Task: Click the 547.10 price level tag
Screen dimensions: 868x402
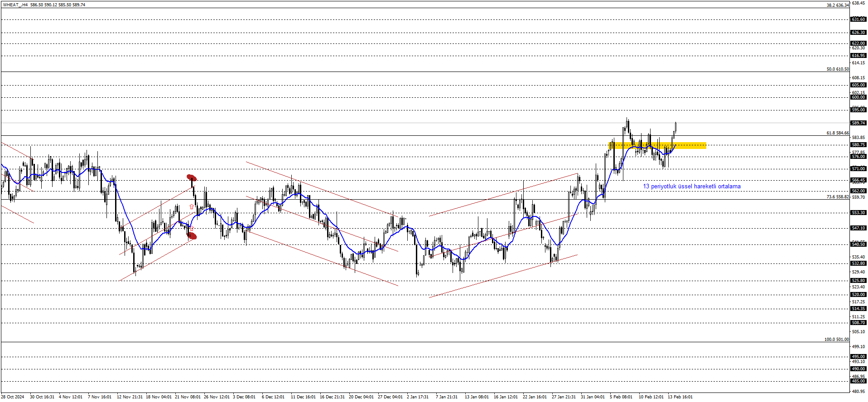Action: tap(858, 228)
